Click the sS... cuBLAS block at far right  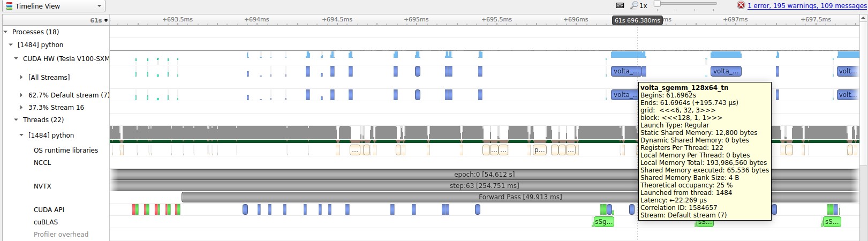(832, 222)
